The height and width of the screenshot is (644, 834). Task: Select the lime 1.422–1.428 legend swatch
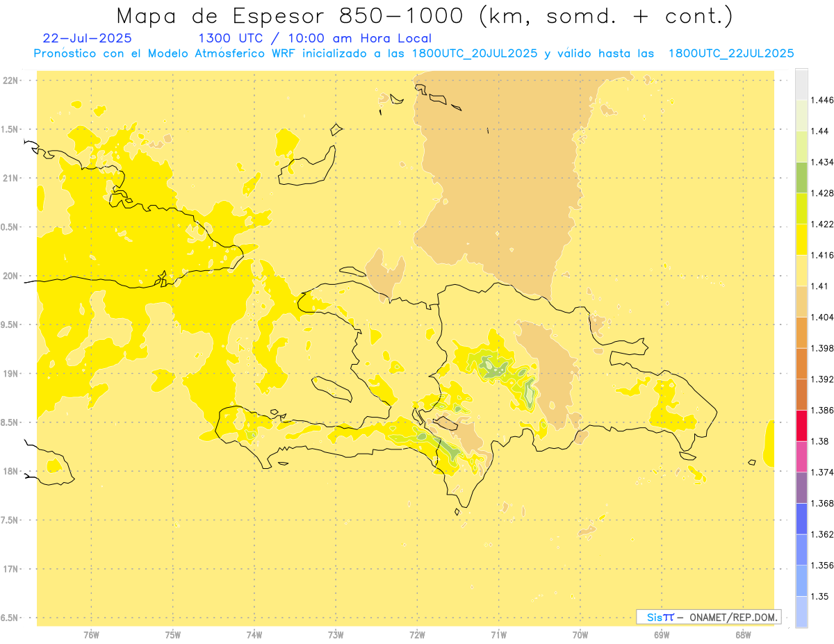[x=801, y=208]
